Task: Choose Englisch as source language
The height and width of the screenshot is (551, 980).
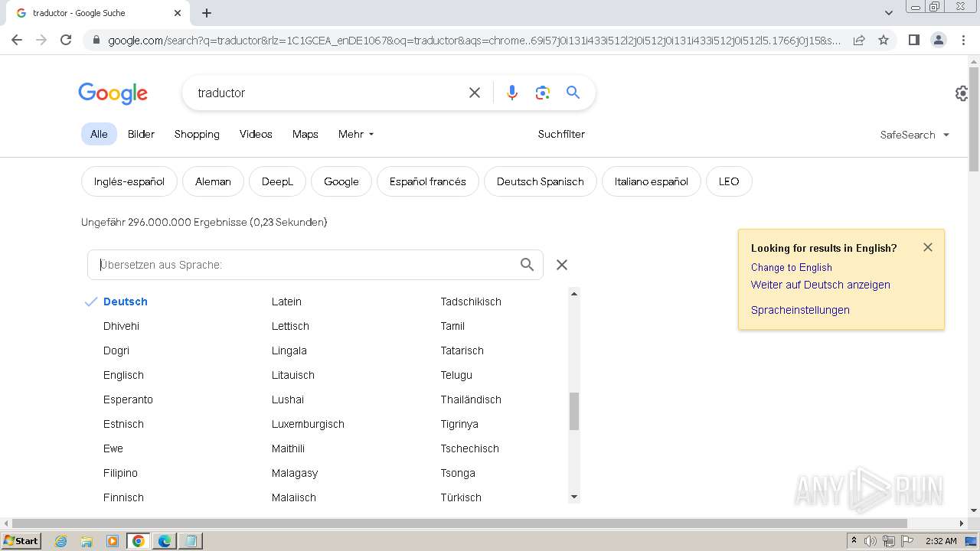Action: [x=123, y=375]
